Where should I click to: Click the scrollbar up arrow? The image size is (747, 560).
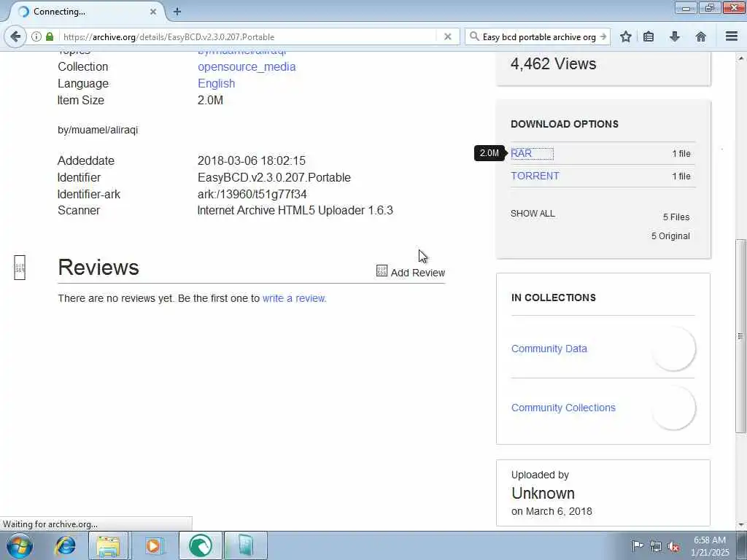(x=740, y=58)
